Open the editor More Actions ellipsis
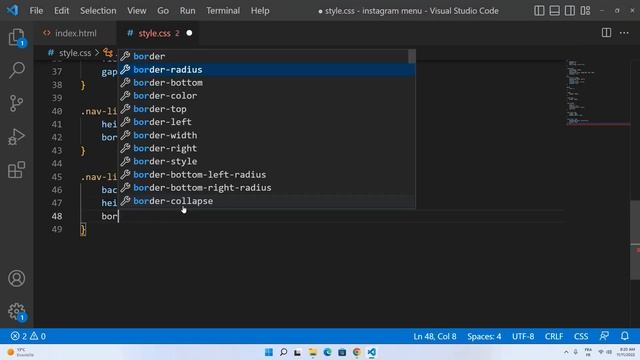640x360 pixels. click(x=624, y=33)
